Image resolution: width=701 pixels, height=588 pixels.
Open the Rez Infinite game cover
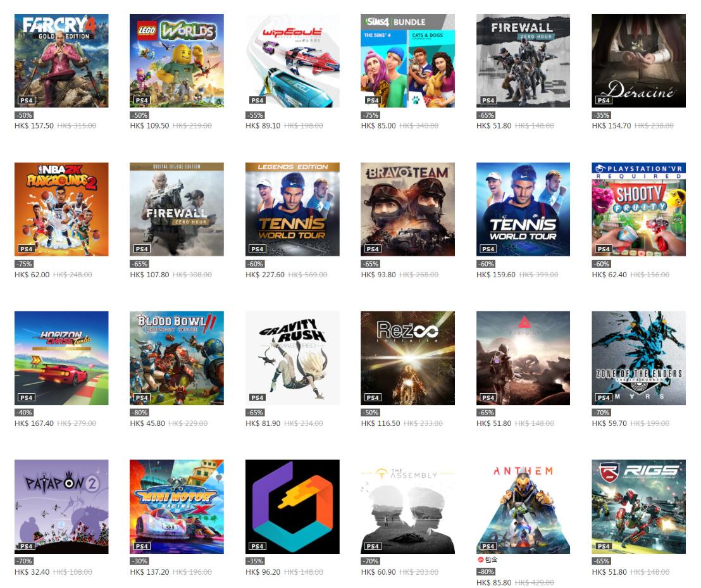point(407,358)
